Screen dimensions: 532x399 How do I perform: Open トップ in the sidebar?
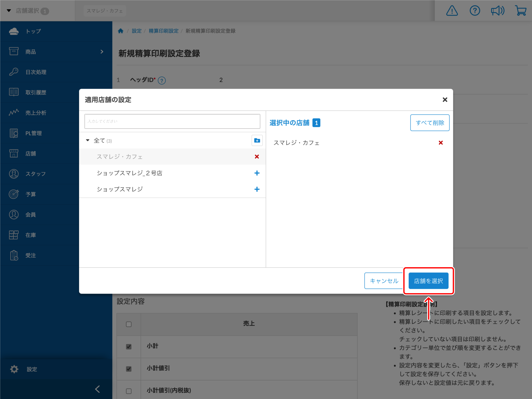coord(56,31)
